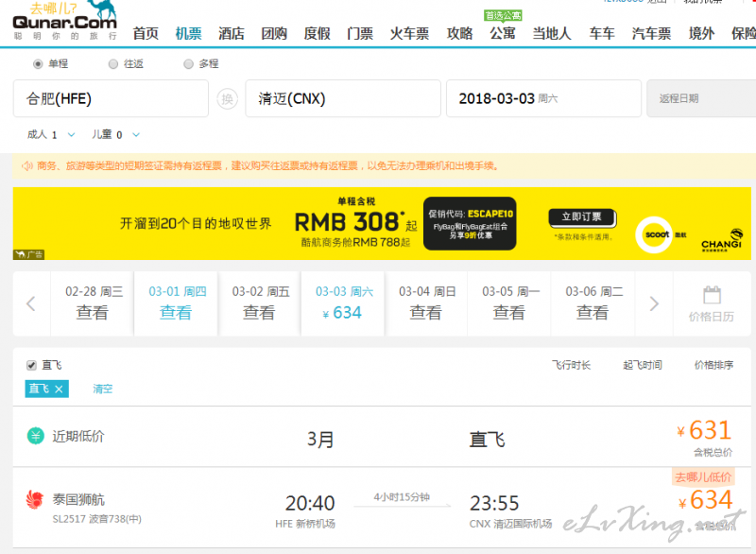
Task: Click the ESCAPE10 promo code box
Action: [x=470, y=224]
